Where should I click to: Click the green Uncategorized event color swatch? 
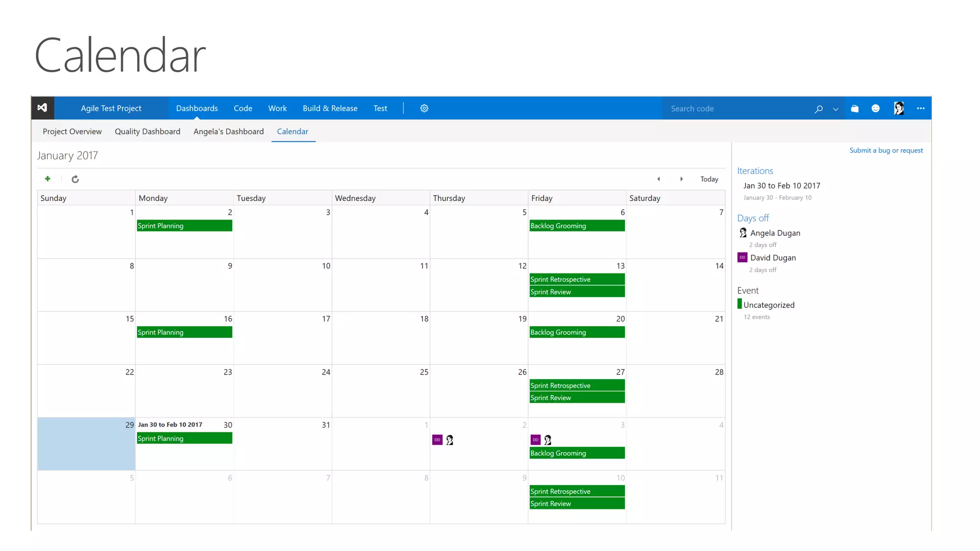coord(740,304)
